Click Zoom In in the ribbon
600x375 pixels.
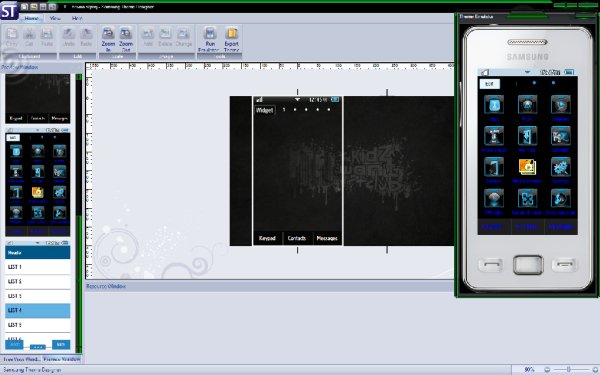click(108, 39)
